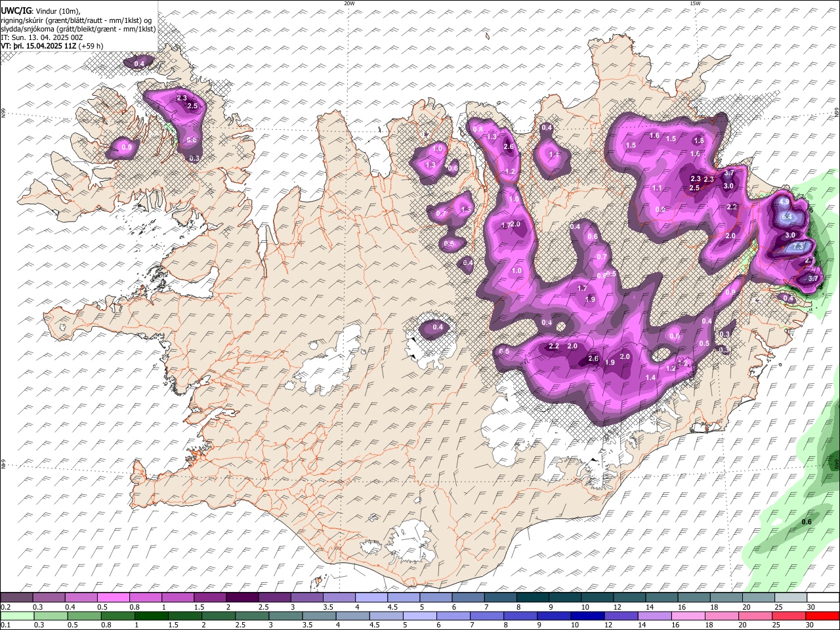Viewport: 840px width, 630px height.
Task: Select the 'VT: þri. 15.04.2025 11Z' valid time line
Action: (x=39, y=46)
